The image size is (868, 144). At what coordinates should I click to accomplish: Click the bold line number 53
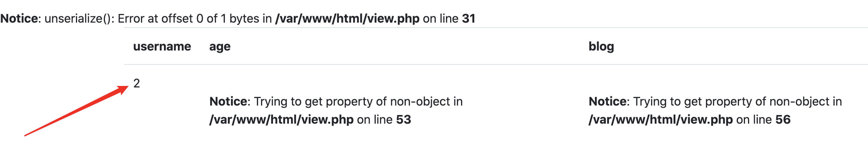coord(404,119)
